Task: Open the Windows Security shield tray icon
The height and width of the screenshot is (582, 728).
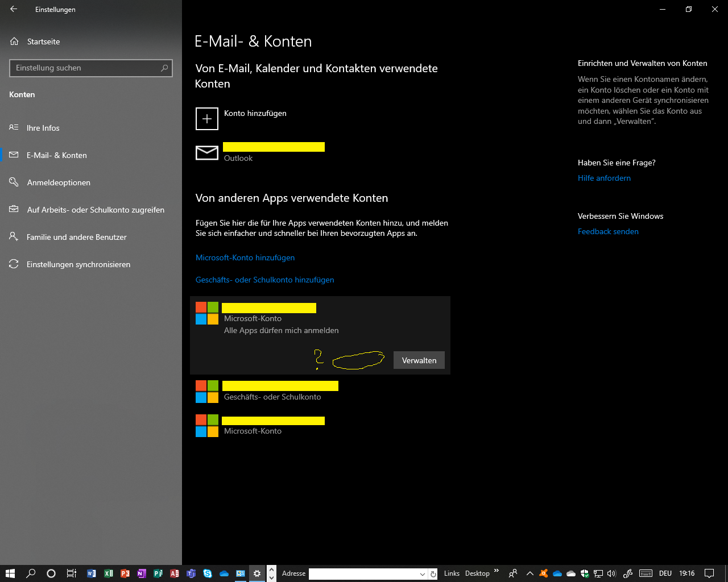Action: tap(585, 573)
